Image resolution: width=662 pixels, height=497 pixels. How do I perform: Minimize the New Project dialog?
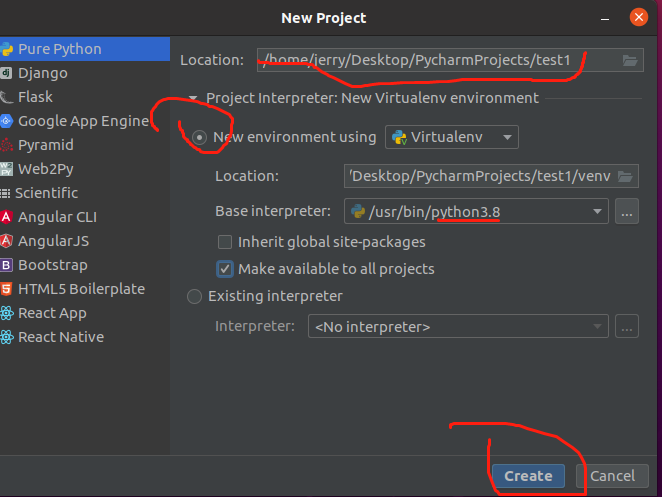point(605,19)
